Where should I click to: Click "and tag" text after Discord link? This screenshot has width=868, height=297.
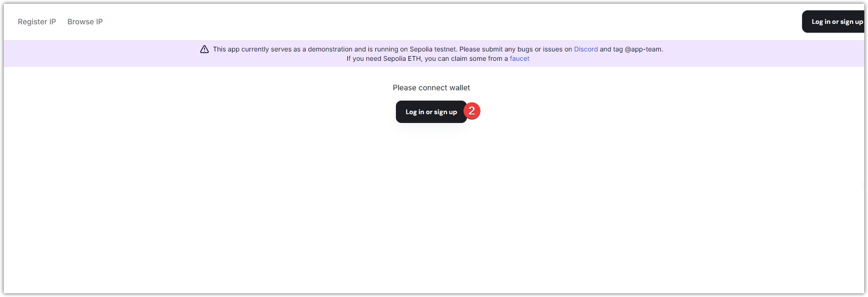pos(611,49)
